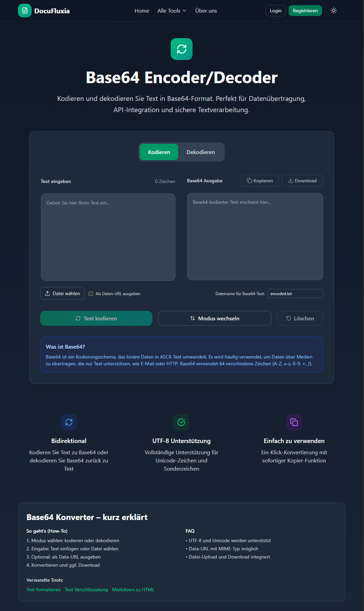
Task: Toggle the light/dark theme sun icon
Action: pos(333,11)
